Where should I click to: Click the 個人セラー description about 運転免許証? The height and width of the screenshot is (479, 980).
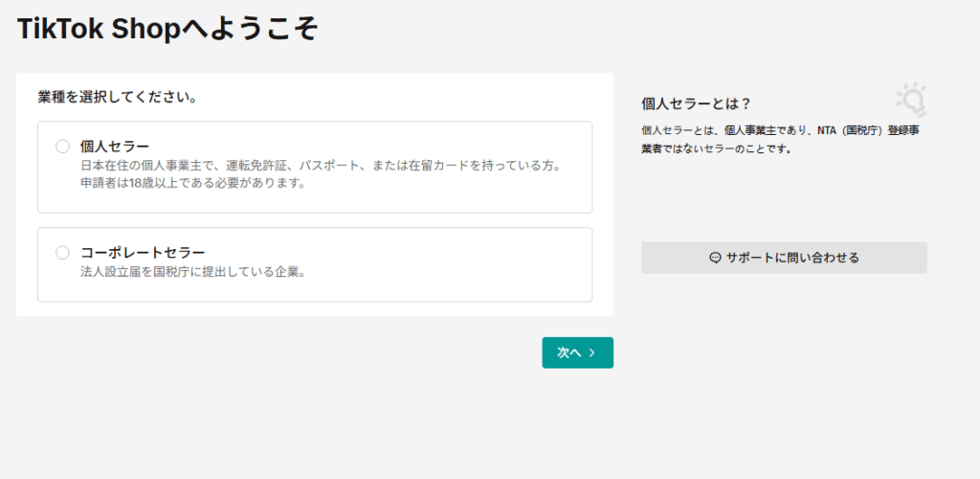coord(320,166)
